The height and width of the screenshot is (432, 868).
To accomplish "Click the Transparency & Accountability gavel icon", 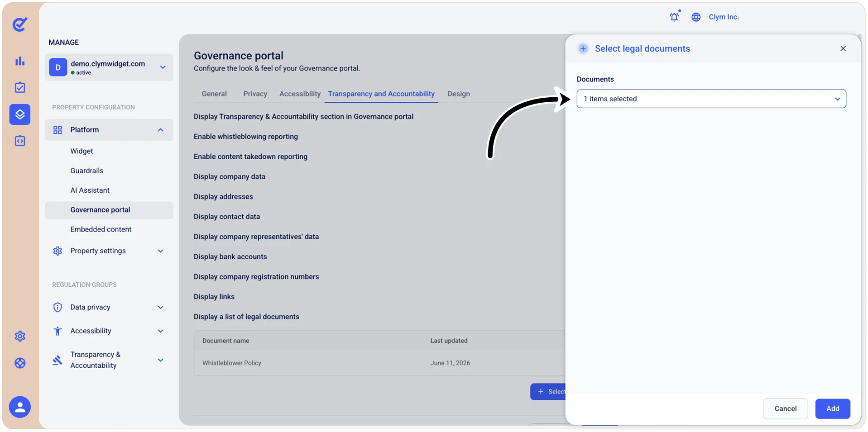I will [58, 360].
